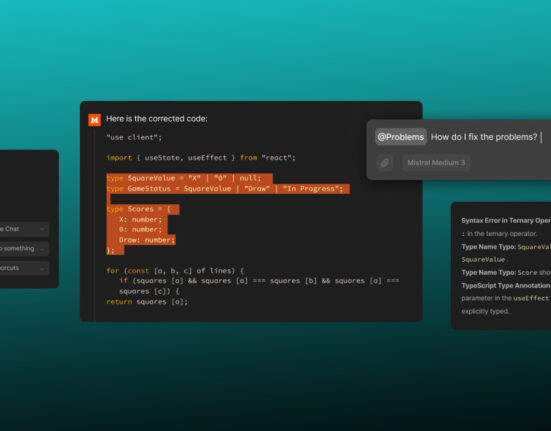Click the 'Syntax Error in Ternary' problem entry
Screen dimensions: 551x431
tap(506, 221)
